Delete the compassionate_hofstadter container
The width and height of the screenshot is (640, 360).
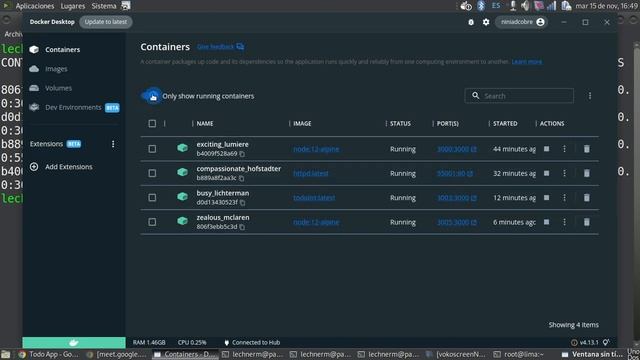click(587, 173)
